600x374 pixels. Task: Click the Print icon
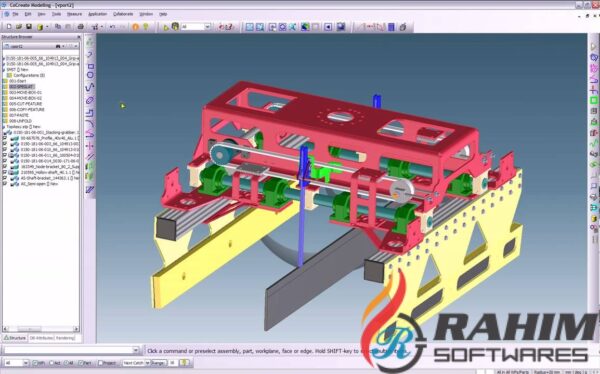80,27
